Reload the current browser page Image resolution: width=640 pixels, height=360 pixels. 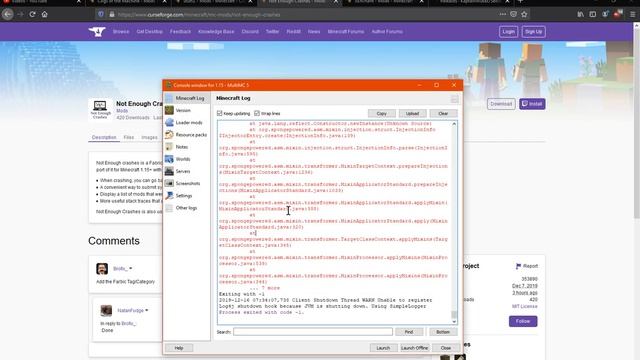click(x=32, y=14)
